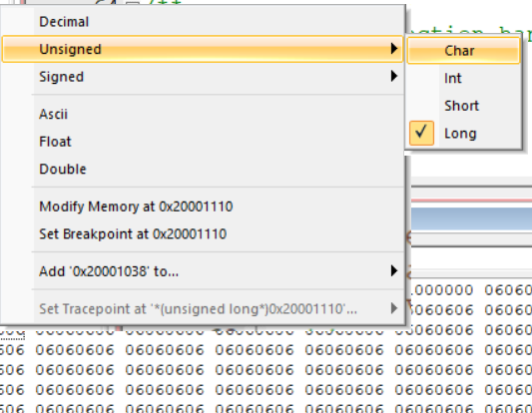Expand the arrow next to Signed
This screenshot has height=413, width=532.
(x=394, y=76)
